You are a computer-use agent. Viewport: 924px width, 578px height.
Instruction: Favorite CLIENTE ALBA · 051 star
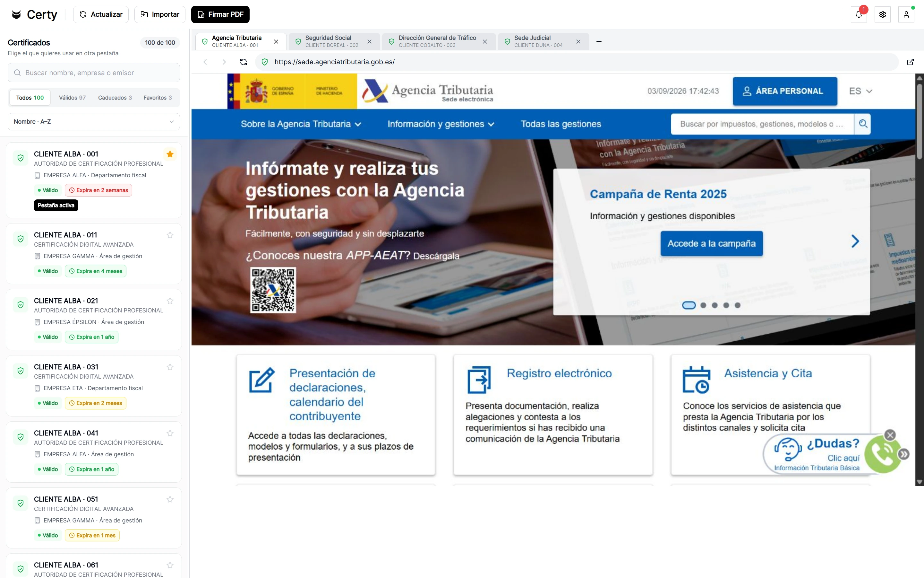(170, 499)
